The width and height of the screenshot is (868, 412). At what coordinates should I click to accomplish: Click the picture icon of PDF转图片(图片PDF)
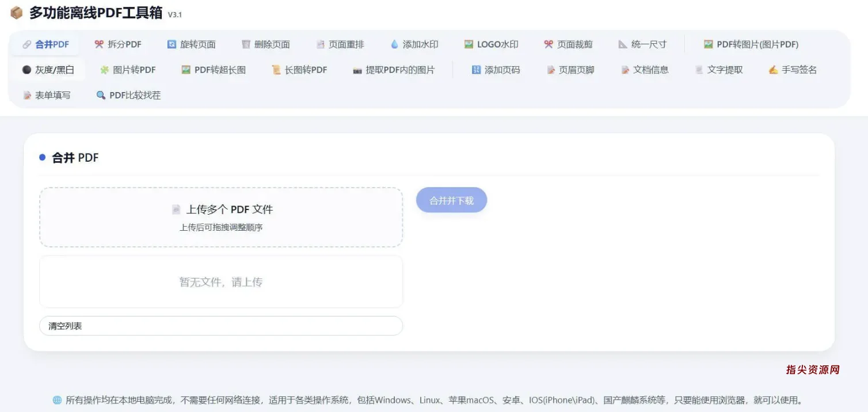pos(708,44)
